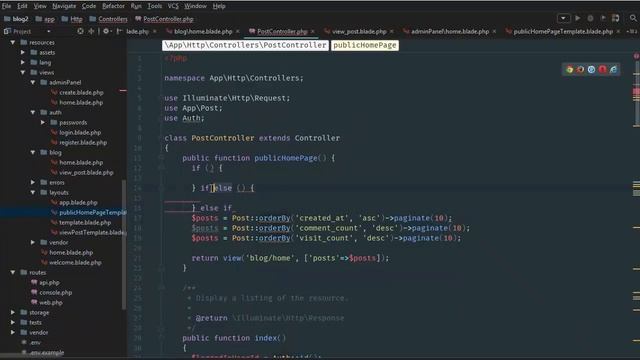Switch to adminPanel\home.blade.php tab

point(449,31)
